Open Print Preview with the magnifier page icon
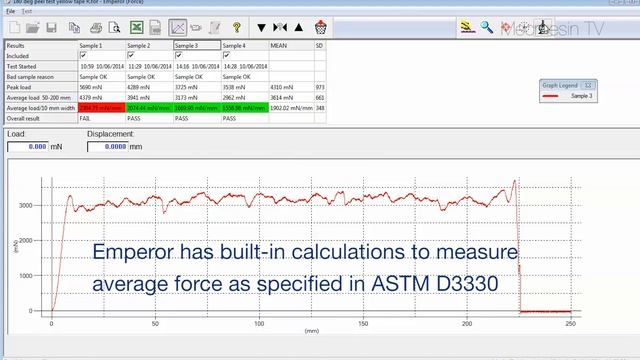The width and height of the screenshot is (640, 360). (x=115, y=28)
